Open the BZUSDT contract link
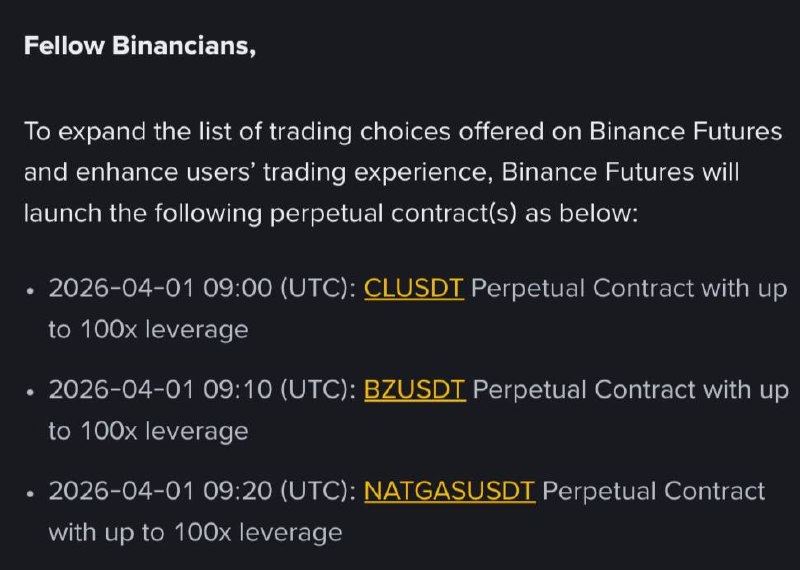 pyautogui.click(x=414, y=390)
